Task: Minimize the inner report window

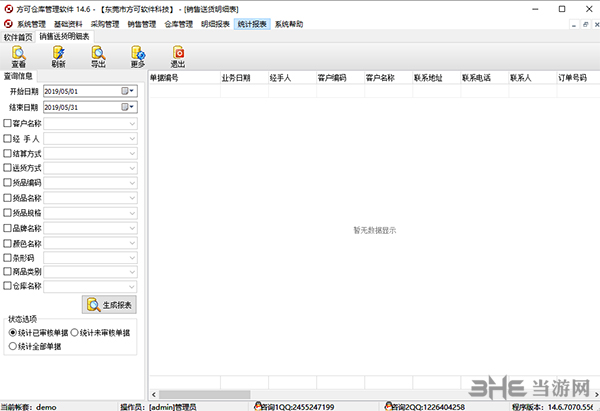Action: point(574,24)
